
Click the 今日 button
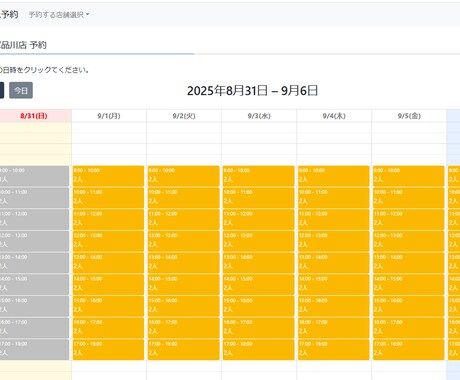coord(21,90)
